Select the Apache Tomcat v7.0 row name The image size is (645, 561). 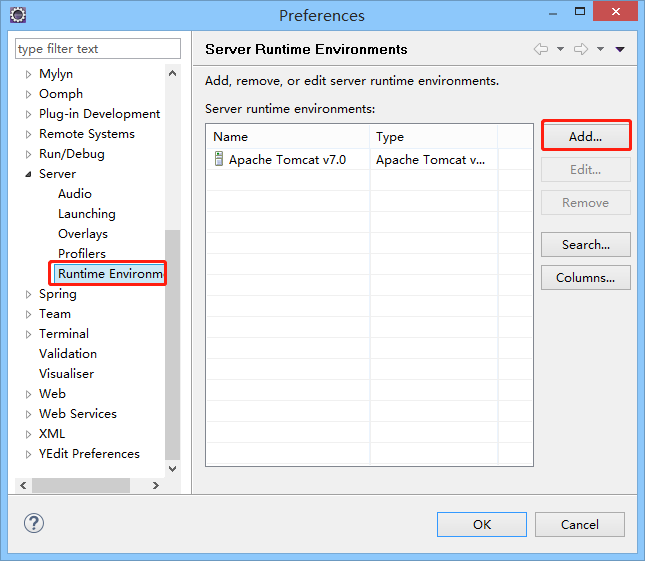point(287,159)
